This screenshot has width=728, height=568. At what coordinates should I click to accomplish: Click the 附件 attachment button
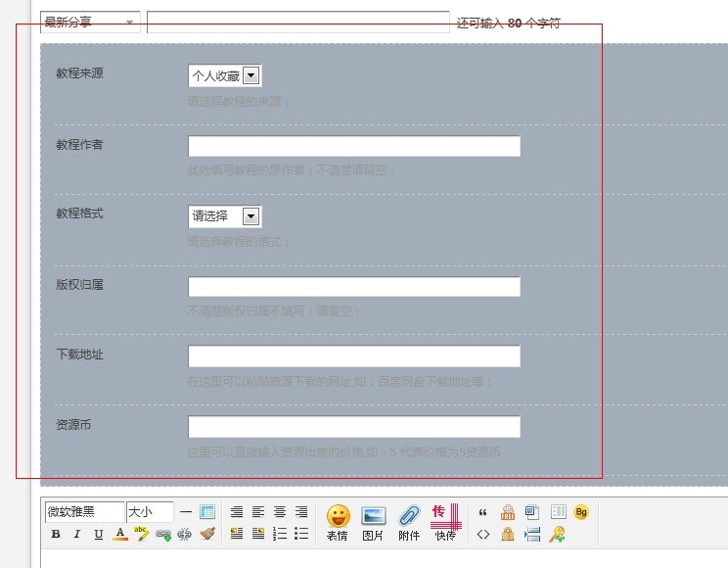tap(409, 522)
